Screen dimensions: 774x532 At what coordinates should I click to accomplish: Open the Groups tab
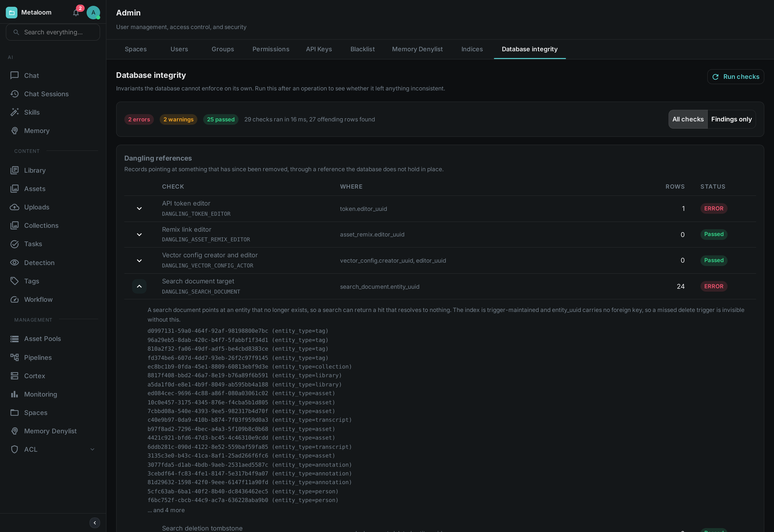pyautogui.click(x=223, y=49)
